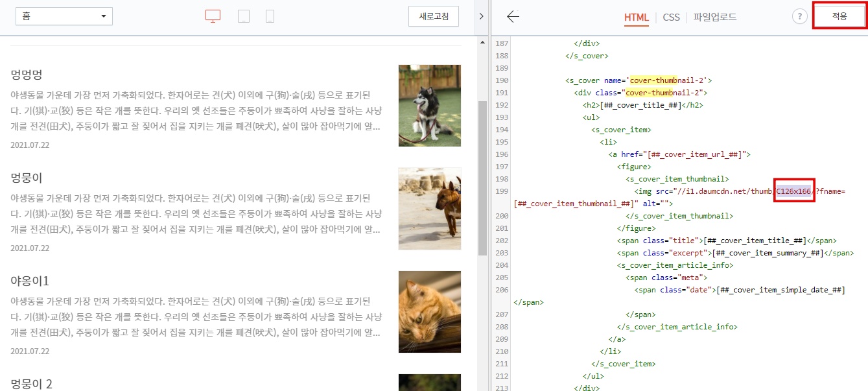Viewport: 868px width, 391px height.
Task: Click the highlighted C126x166 text in line 199
Action: pos(794,191)
